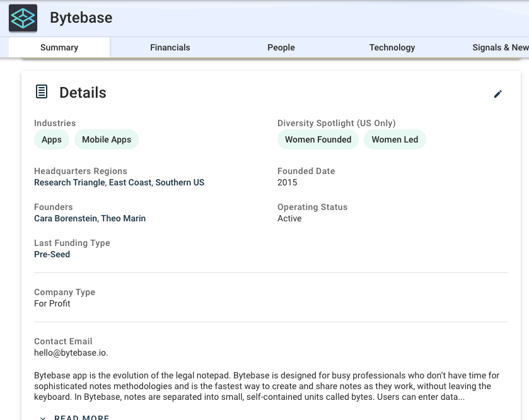Click the Details document icon
Screen dimensions: 529x420
tap(42, 92)
